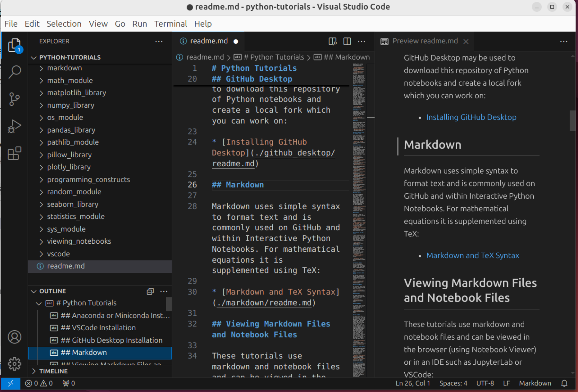Click the Installing GitHub Desktop link
Image resolution: width=578 pixels, height=392 pixels.
471,117
